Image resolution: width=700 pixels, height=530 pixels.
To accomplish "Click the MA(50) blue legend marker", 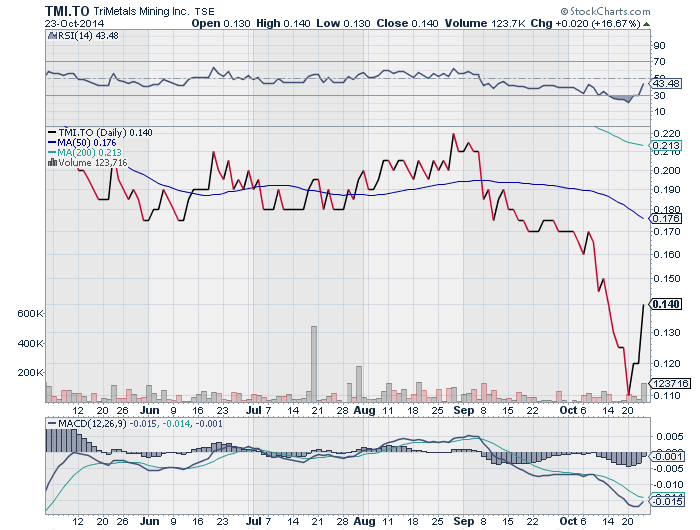I will pyautogui.click(x=52, y=142).
